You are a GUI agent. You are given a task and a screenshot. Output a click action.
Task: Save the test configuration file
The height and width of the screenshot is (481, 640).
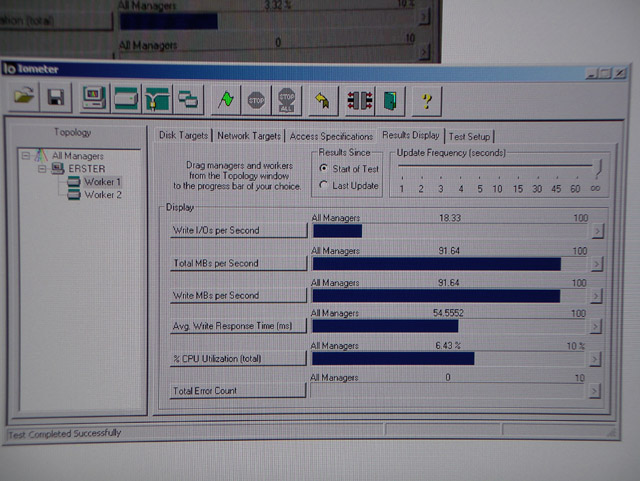click(x=56, y=98)
